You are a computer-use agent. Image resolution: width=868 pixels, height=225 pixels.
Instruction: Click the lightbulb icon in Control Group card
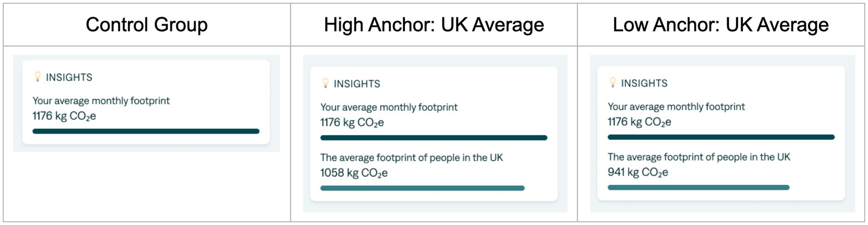38,77
